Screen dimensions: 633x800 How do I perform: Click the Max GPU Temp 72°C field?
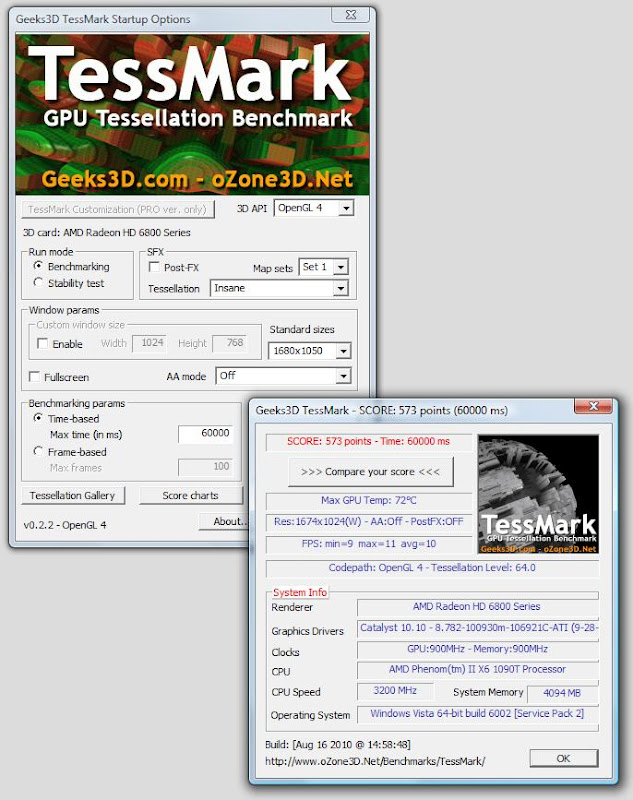pyautogui.click(x=369, y=501)
